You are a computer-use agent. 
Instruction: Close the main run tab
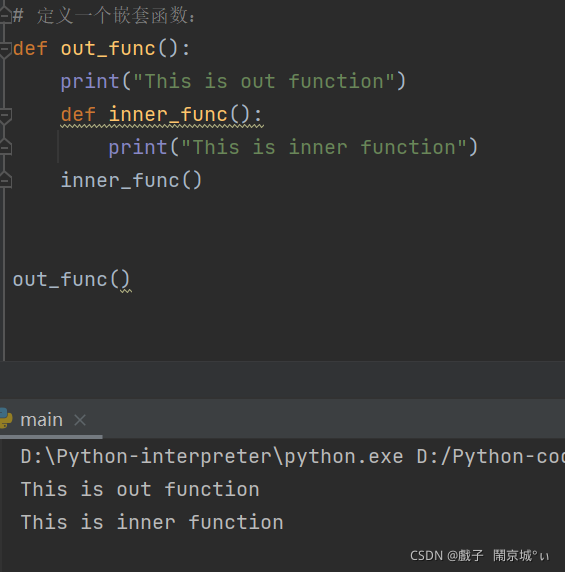point(80,420)
